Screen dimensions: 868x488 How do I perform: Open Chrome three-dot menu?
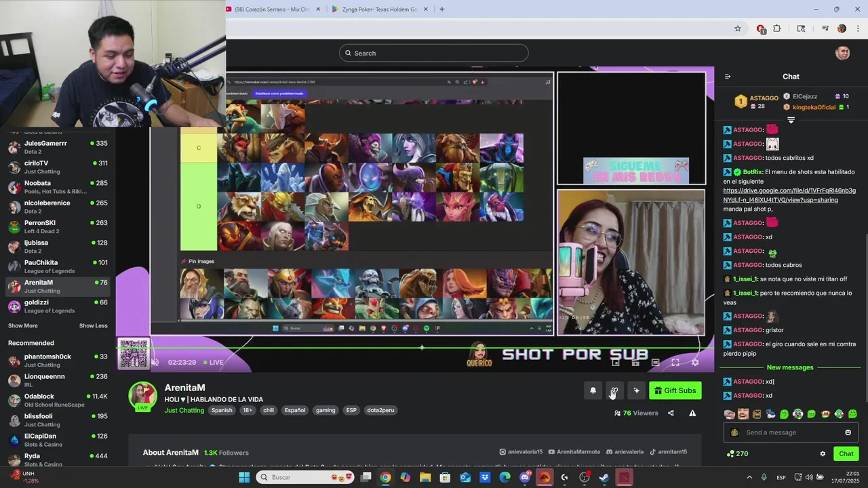(858, 28)
